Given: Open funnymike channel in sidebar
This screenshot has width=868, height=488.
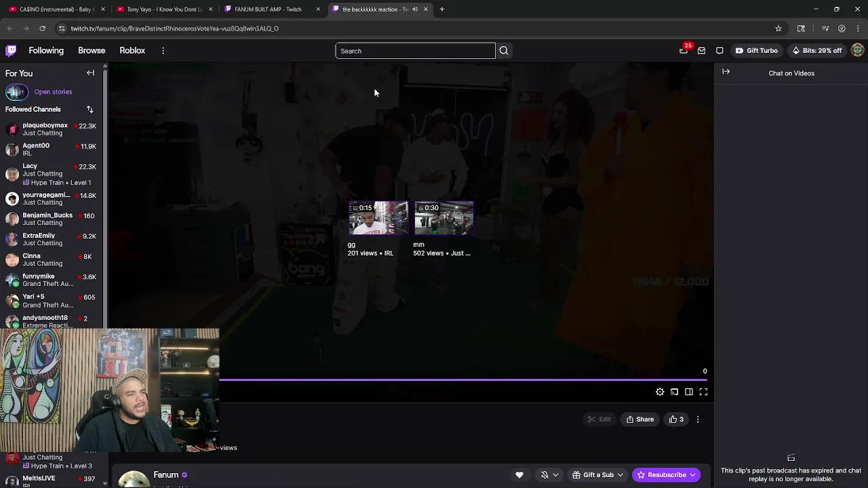Looking at the screenshot, I should coord(51,280).
